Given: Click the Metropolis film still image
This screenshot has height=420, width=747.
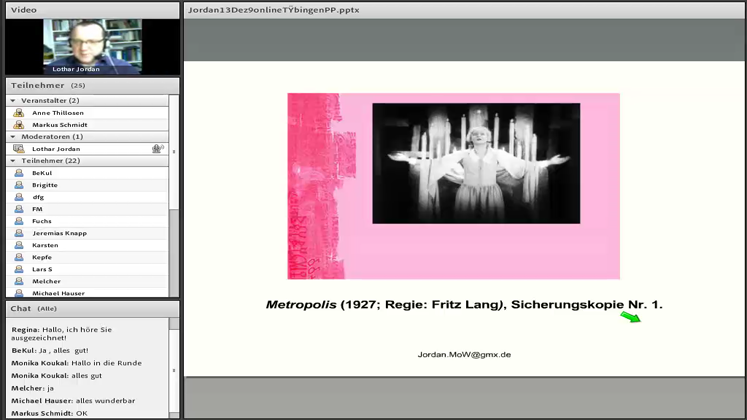Looking at the screenshot, I should (476, 163).
